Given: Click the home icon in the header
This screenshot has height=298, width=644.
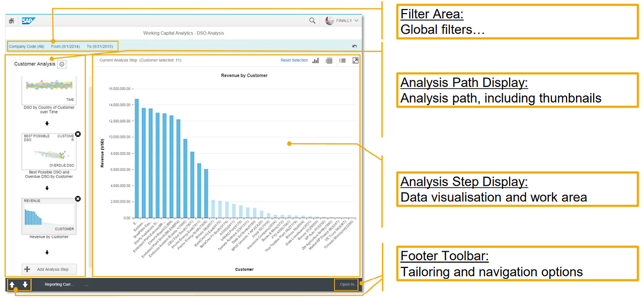Looking at the screenshot, I should point(11,21).
